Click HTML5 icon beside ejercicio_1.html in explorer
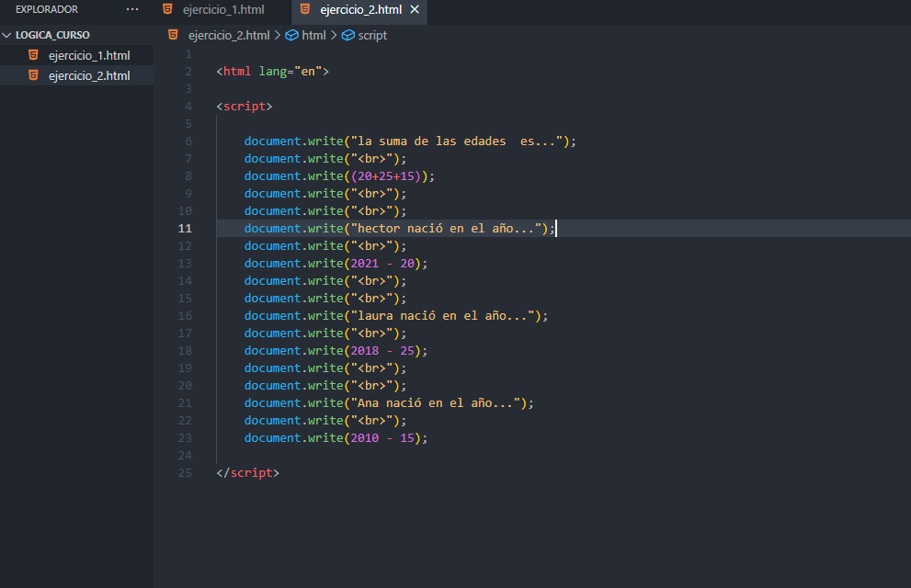The width and height of the screenshot is (911, 588). pyautogui.click(x=33, y=55)
